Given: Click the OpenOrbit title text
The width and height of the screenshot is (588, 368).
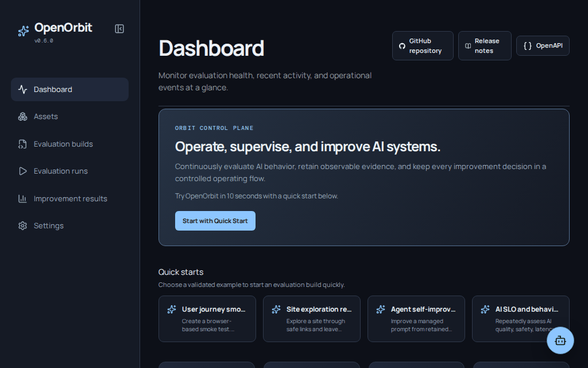Looking at the screenshot, I should (63, 28).
